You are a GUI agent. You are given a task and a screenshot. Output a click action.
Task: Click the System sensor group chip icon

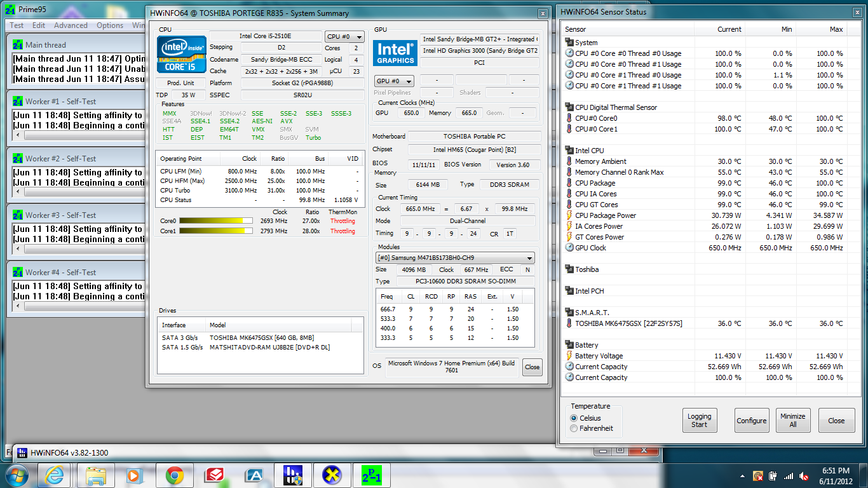pyautogui.click(x=569, y=43)
